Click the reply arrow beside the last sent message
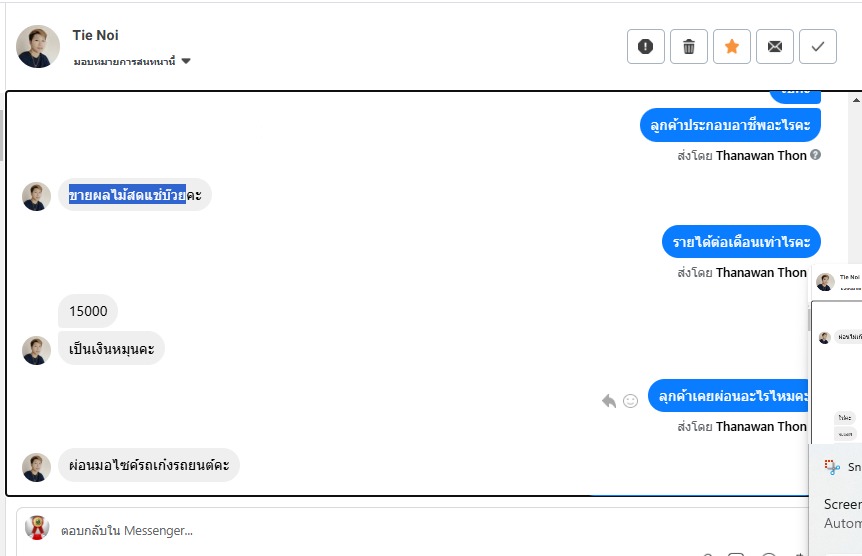The height and width of the screenshot is (556, 862). pos(609,400)
